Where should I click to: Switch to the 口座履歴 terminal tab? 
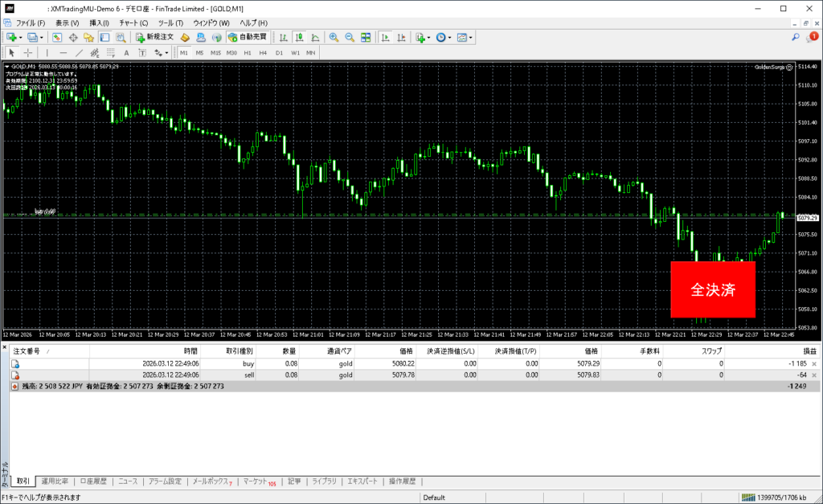click(x=93, y=481)
